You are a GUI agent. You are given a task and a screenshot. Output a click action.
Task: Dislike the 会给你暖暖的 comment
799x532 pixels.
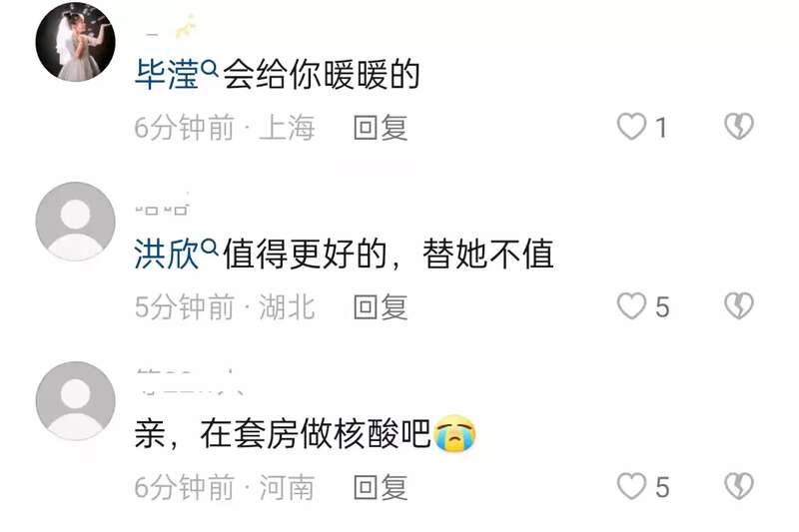tap(739, 126)
